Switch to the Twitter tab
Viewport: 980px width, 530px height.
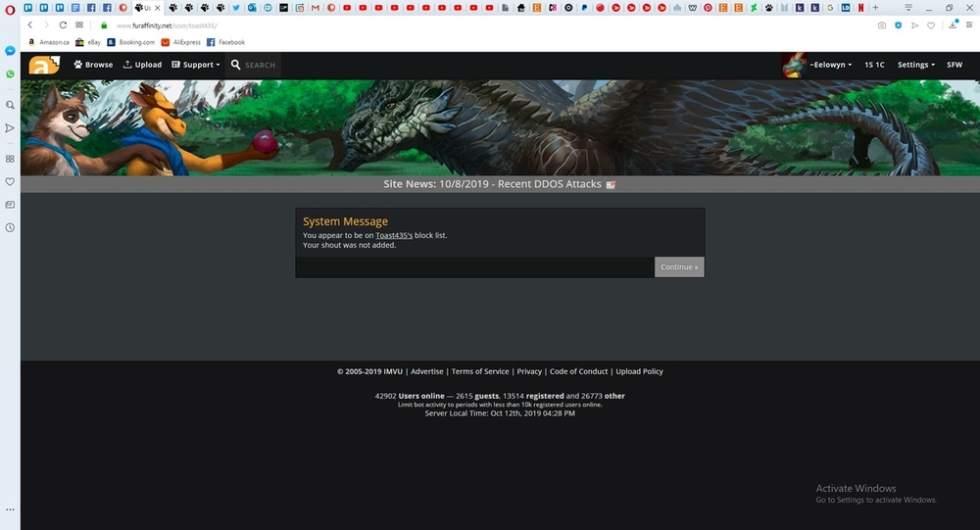pos(236,8)
